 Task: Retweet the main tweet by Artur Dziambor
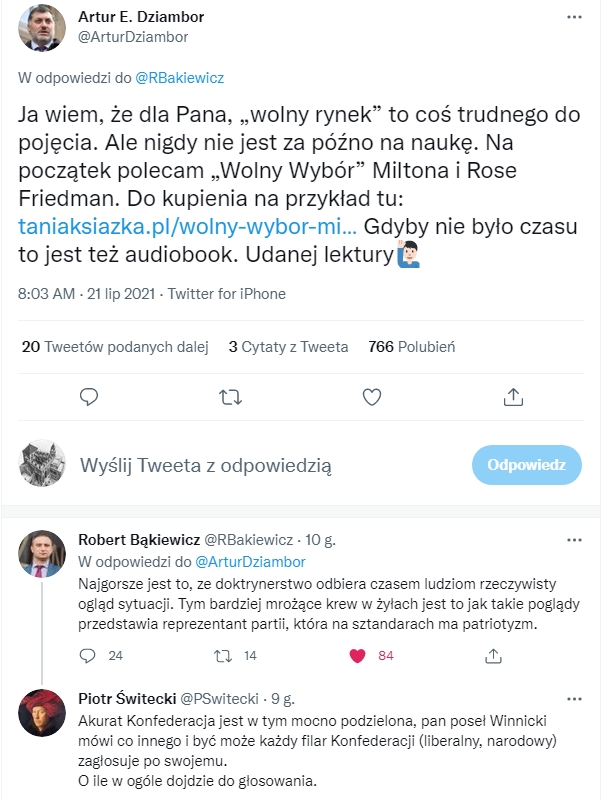point(230,397)
